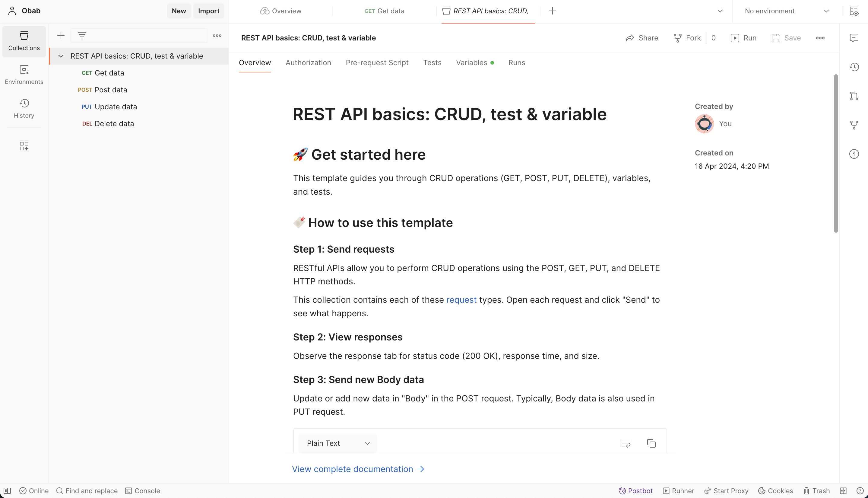The image size is (868, 498).
Task: Open the Authorization tab
Action: click(x=308, y=62)
